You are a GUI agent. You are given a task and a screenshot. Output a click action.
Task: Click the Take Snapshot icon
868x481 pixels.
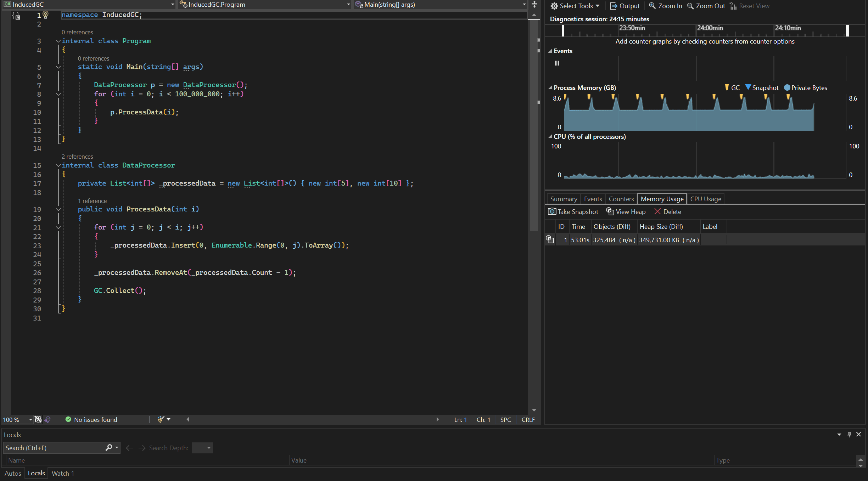point(551,211)
